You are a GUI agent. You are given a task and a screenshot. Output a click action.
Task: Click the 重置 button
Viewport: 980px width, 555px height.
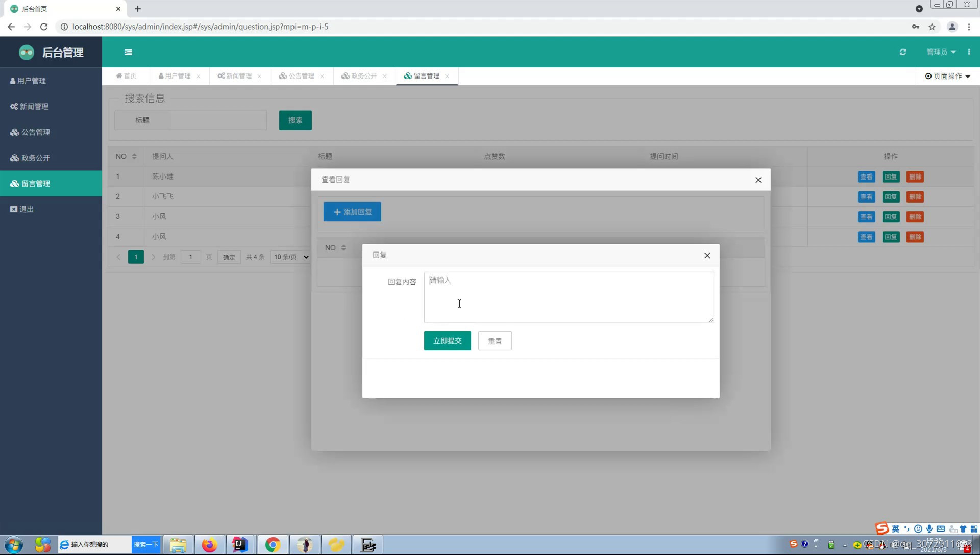point(495,341)
